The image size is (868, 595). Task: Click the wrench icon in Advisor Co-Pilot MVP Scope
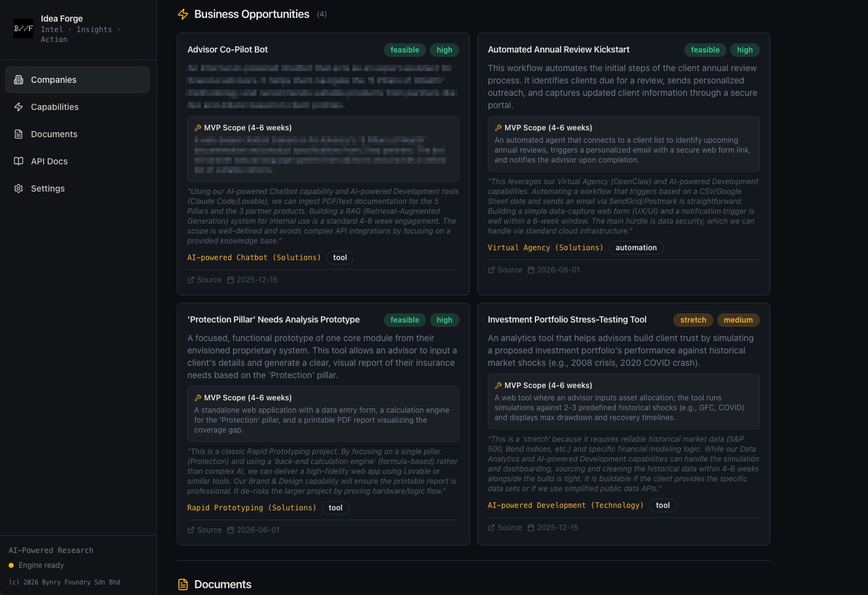[198, 128]
